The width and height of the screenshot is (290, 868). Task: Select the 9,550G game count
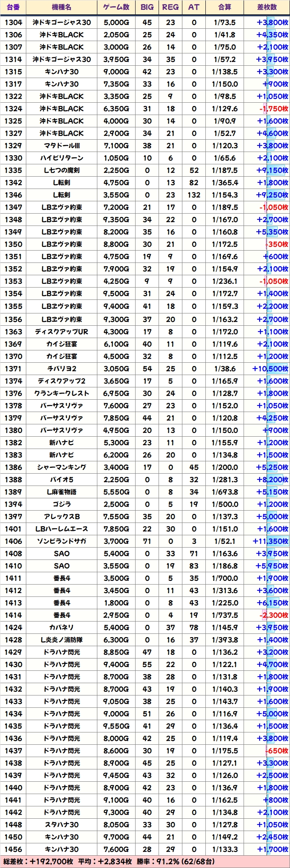[x=116, y=726]
